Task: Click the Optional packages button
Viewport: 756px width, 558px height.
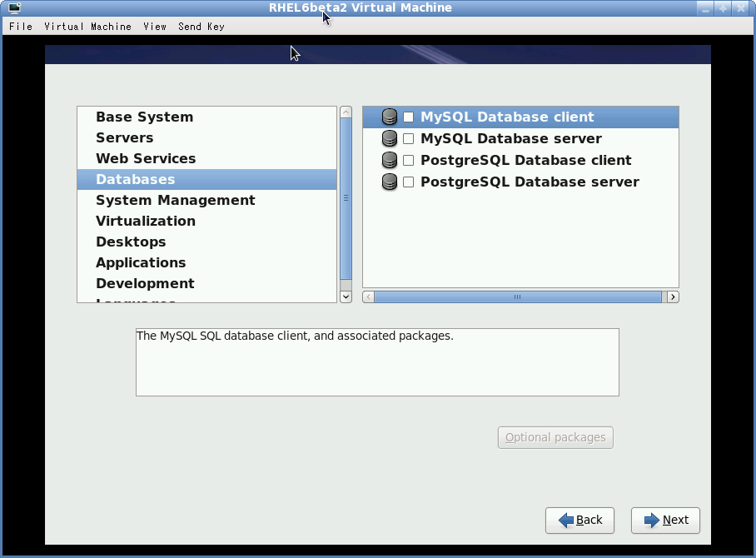Action: 555,437
